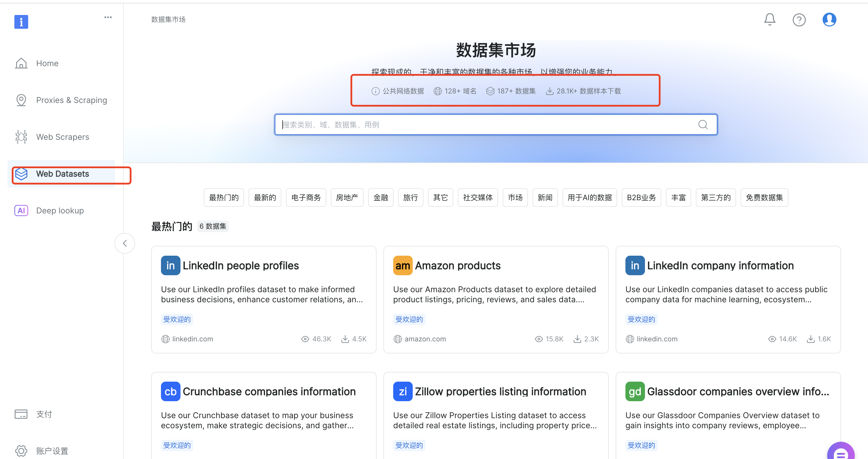
Task: Click the Zillow 'zi' logo
Action: click(403, 391)
